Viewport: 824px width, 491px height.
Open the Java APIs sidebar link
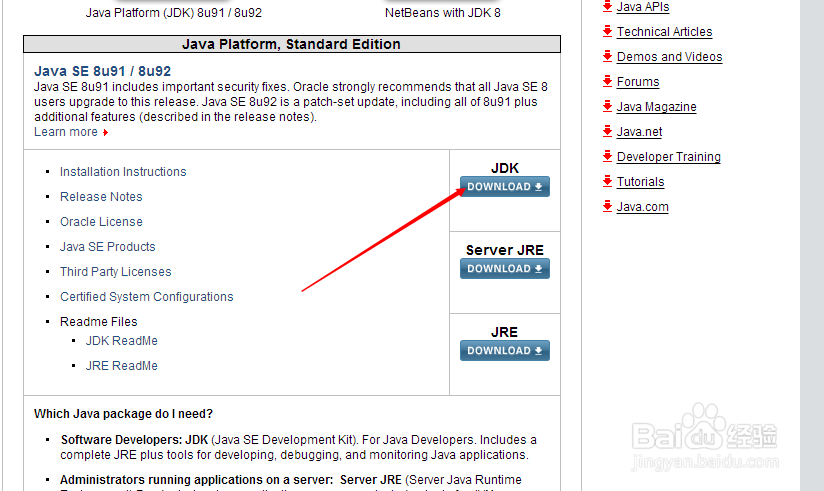[643, 7]
